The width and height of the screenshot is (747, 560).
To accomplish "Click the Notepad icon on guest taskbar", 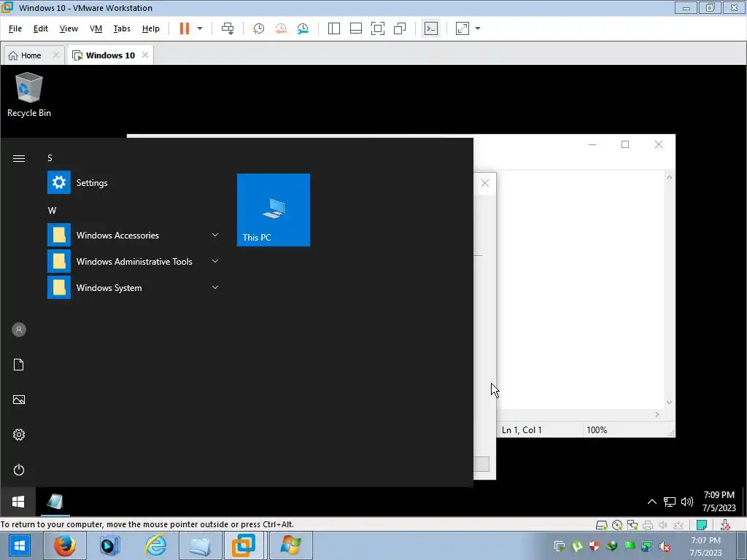I will click(x=55, y=502).
